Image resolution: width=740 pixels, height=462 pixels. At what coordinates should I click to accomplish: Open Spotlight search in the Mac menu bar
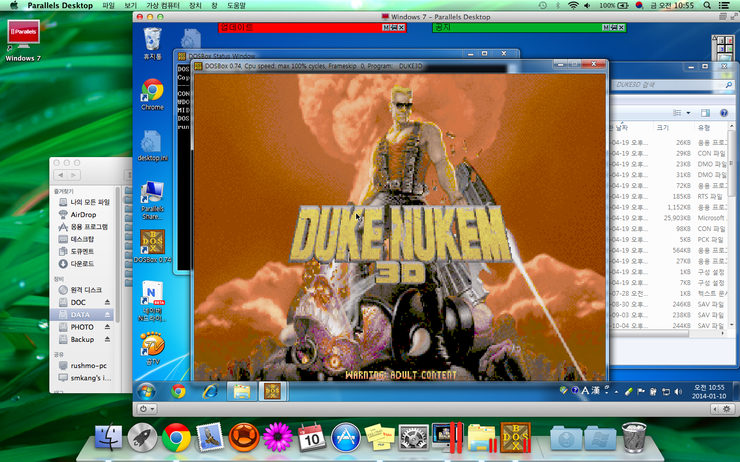pos(707,5)
